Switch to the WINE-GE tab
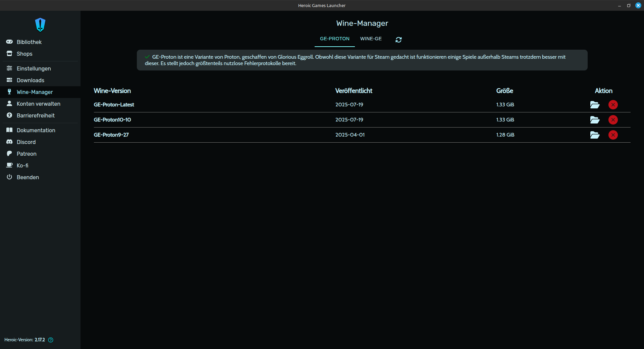 pyautogui.click(x=371, y=39)
